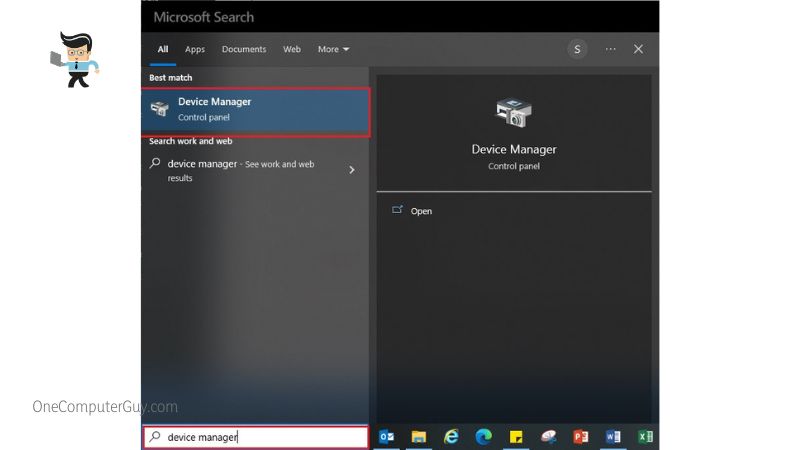The width and height of the screenshot is (800, 450).
Task: Open Word from the taskbar
Action: coord(613,437)
